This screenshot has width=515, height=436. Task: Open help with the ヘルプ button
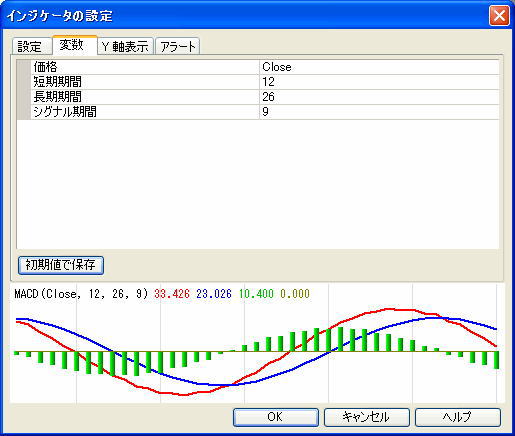[458, 417]
